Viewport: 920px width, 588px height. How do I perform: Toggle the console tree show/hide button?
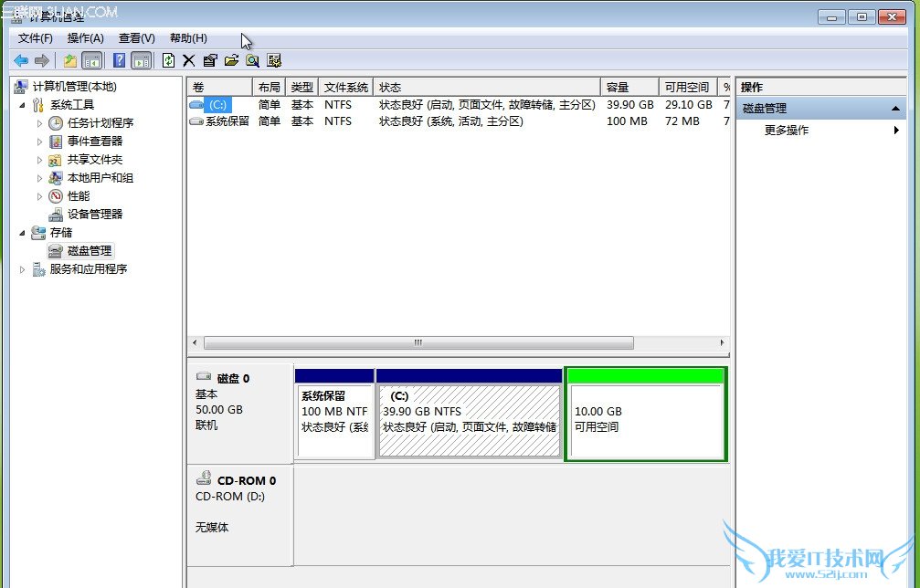91,61
